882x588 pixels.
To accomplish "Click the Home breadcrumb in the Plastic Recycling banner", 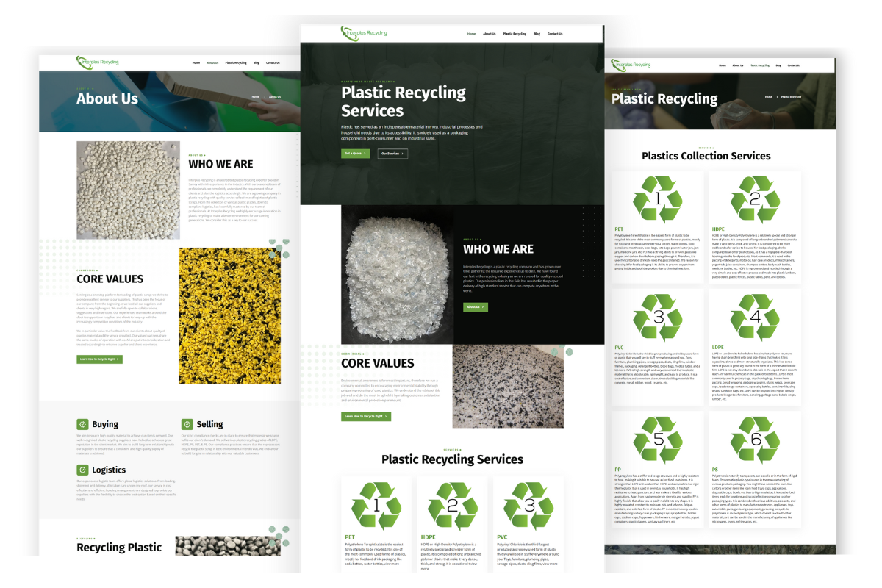I will [768, 97].
